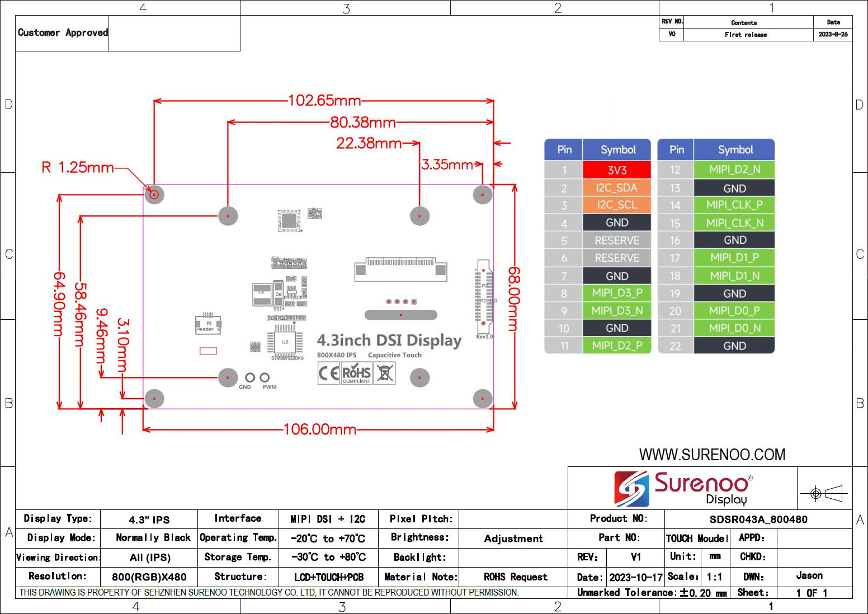Click the Customer Approved box
Screen dimensions: 868x614
click(62, 33)
